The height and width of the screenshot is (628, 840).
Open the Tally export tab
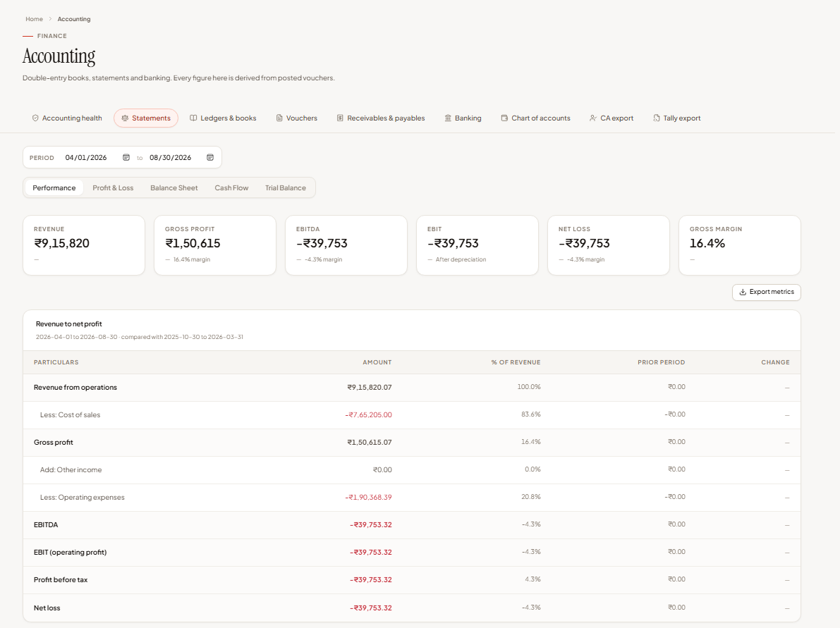677,118
